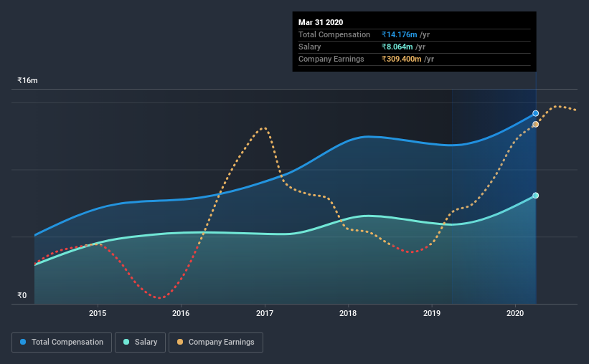Toggle the Salary legend button
This screenshot has height=364, width=589.
pyautogui.click(x=140, y=343)
